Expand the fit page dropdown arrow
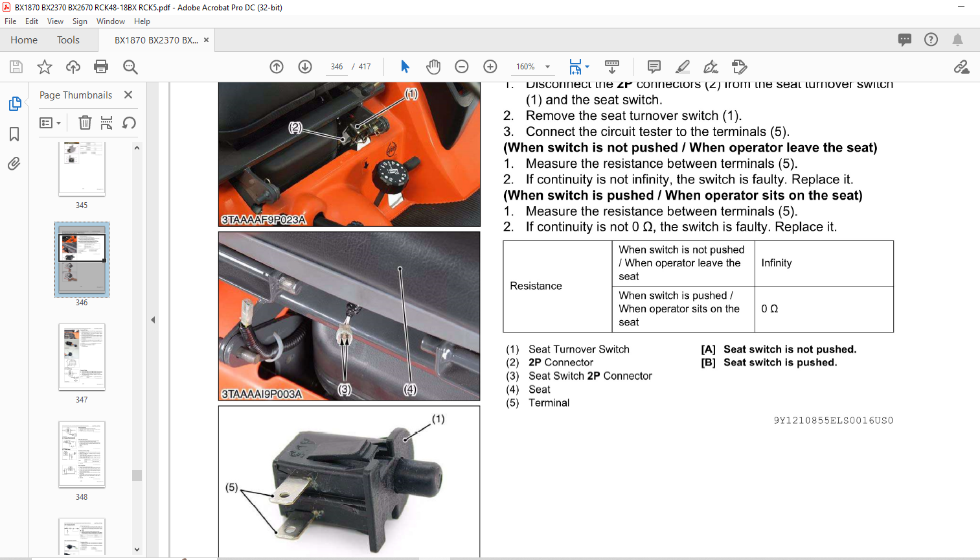This screenshot has height=560, width=980. (x=587, y=67)
